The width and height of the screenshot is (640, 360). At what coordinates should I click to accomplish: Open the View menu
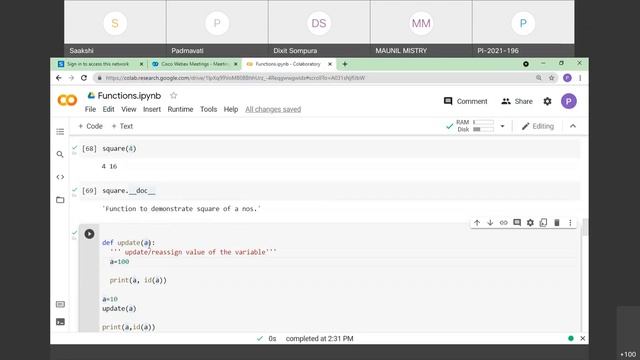[x=129, y=109]
